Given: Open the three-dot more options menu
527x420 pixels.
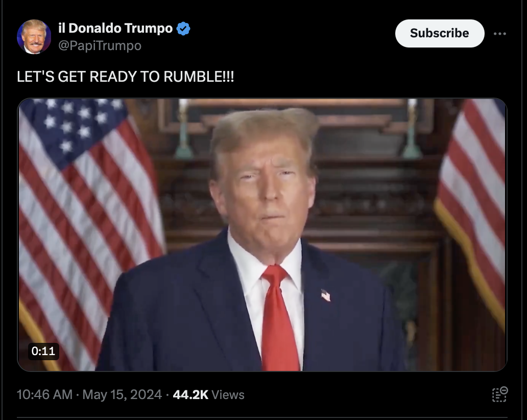Looking at the screenshot, I should 500,34.
